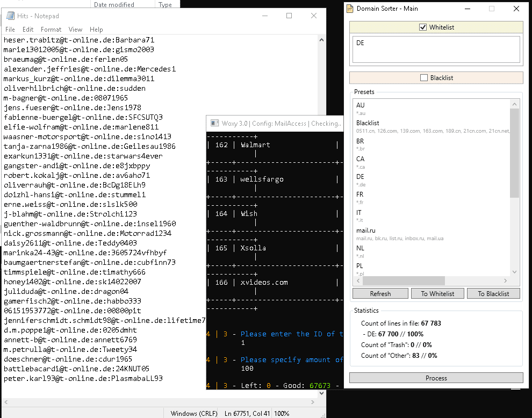Click Notepad horizontal scroll left arrow
532x418 pixels.
(x=6, y=402)
